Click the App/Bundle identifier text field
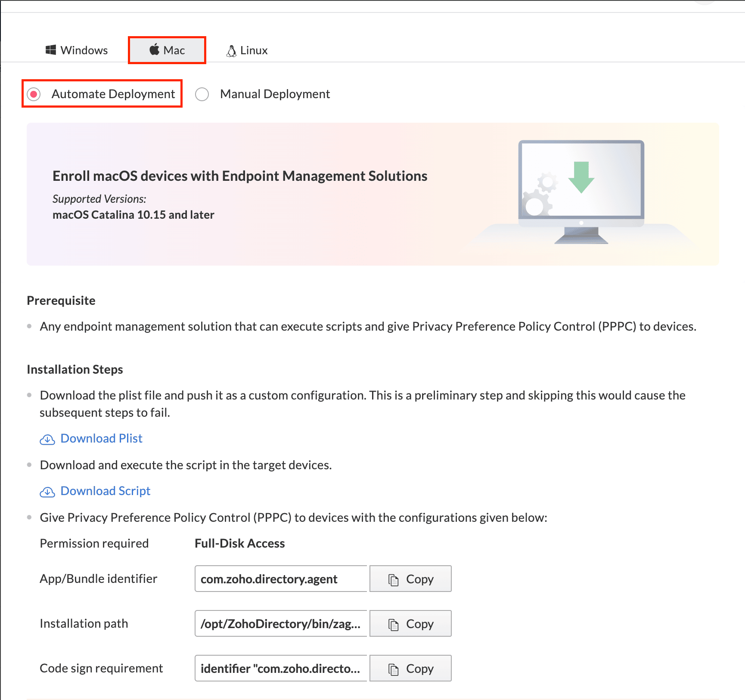The width and height of the screenshot is (745, 700). tap(281, 579)
